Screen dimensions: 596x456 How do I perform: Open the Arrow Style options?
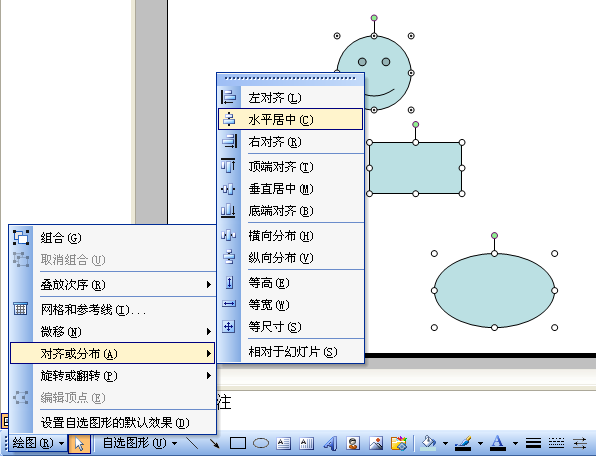[x=580, y=443]
